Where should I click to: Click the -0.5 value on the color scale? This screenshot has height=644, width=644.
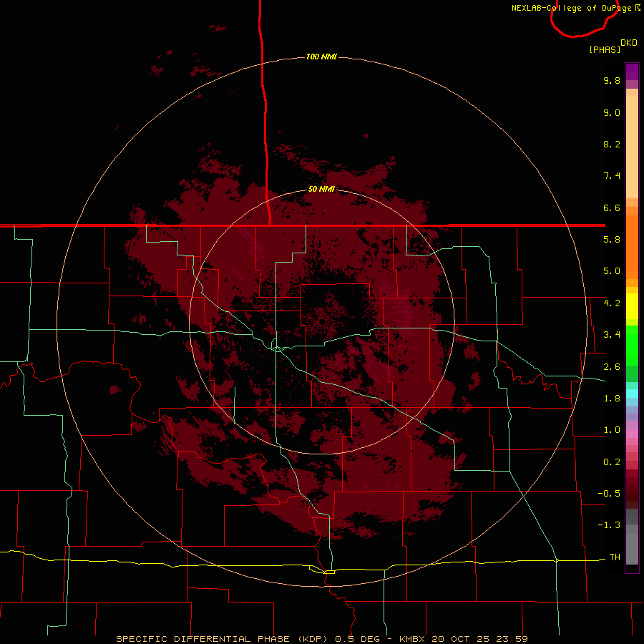(609, 494)
